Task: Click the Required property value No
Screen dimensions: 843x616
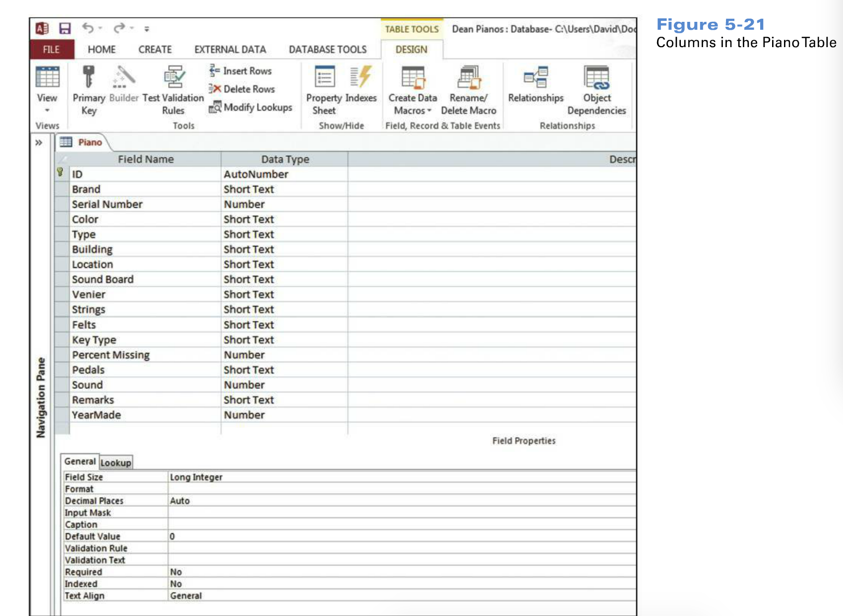Action: pyautogui.click(x=402, y=572)
